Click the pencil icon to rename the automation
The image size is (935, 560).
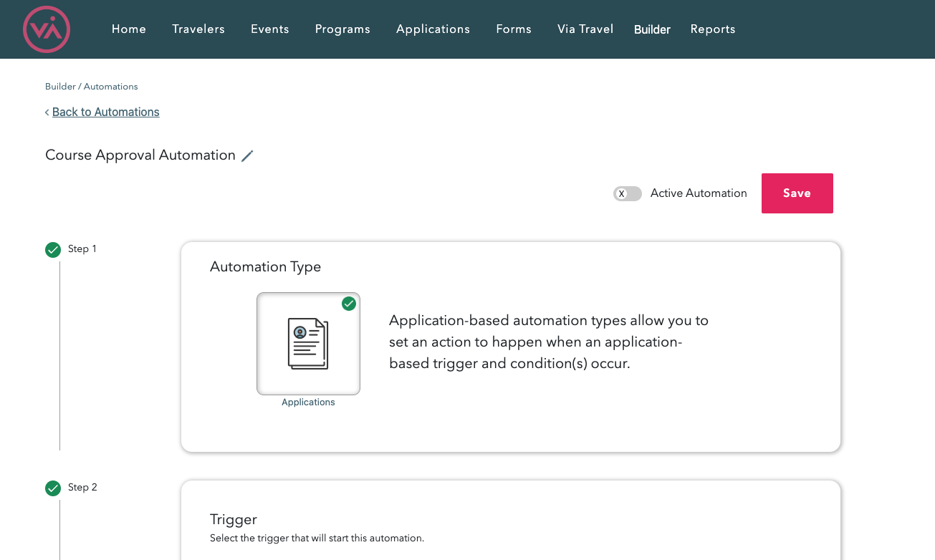(x=247, y=155)
